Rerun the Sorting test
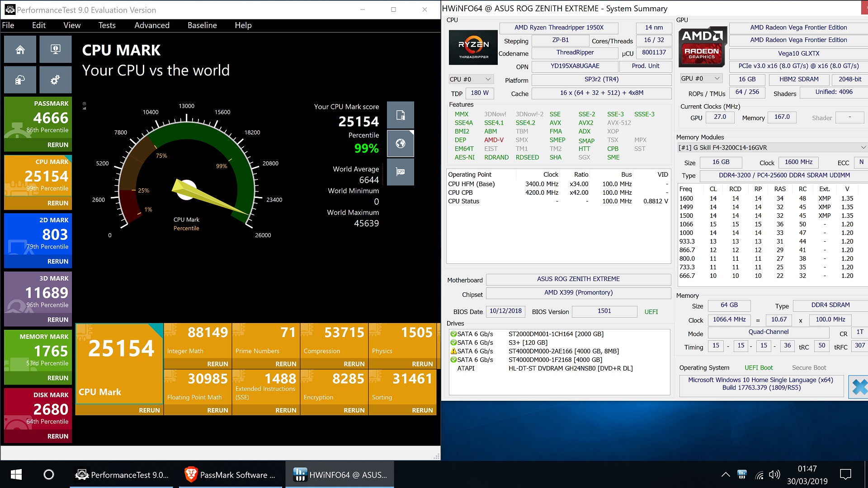 click(422, 410)
